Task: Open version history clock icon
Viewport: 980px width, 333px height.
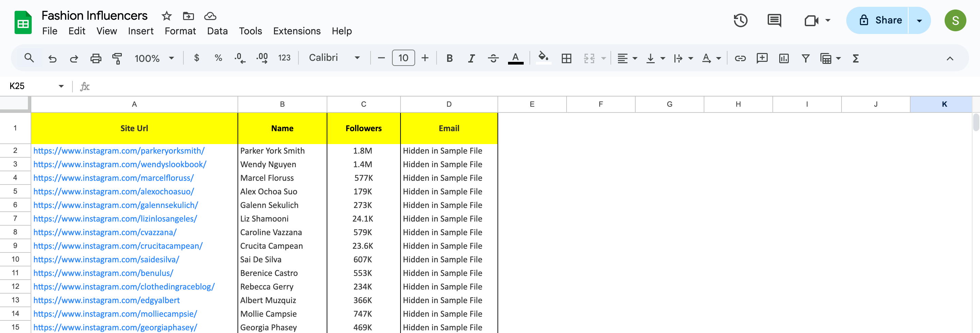Action: click(740, 20)
